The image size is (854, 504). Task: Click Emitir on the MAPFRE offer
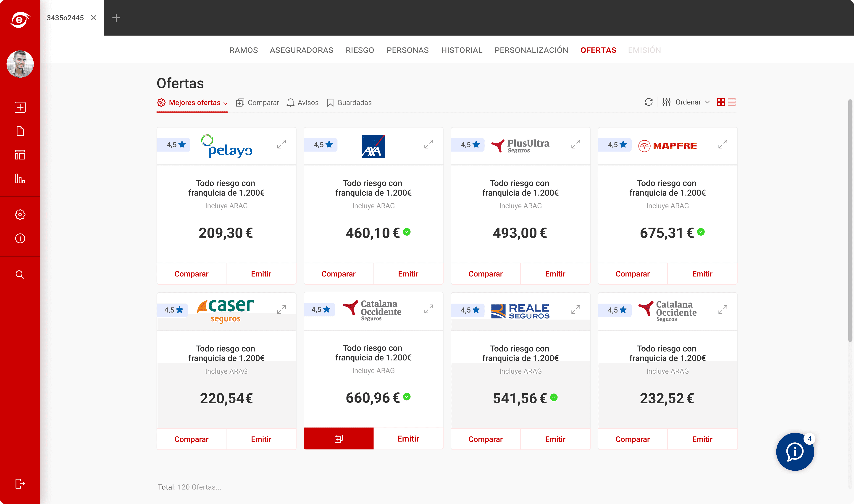702,274
